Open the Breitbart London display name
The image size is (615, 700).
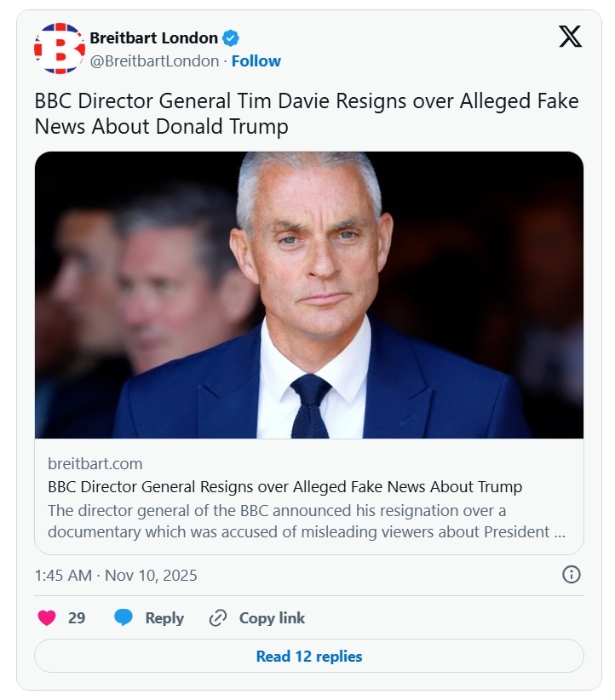154,37
